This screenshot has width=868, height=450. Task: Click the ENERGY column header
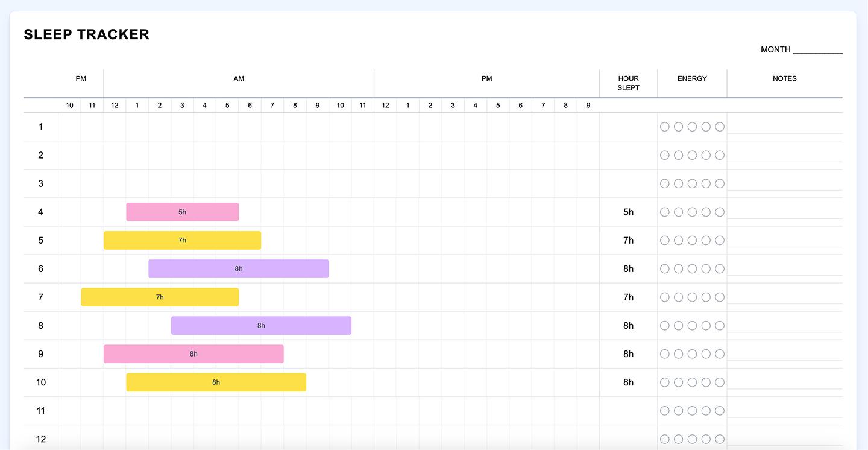(692, 78)
